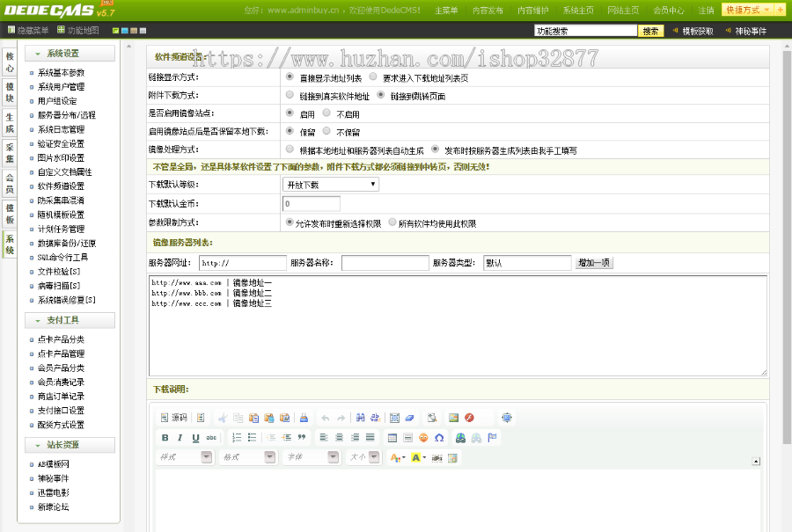
Task: Insert table icon in editor
Action: 392,438
